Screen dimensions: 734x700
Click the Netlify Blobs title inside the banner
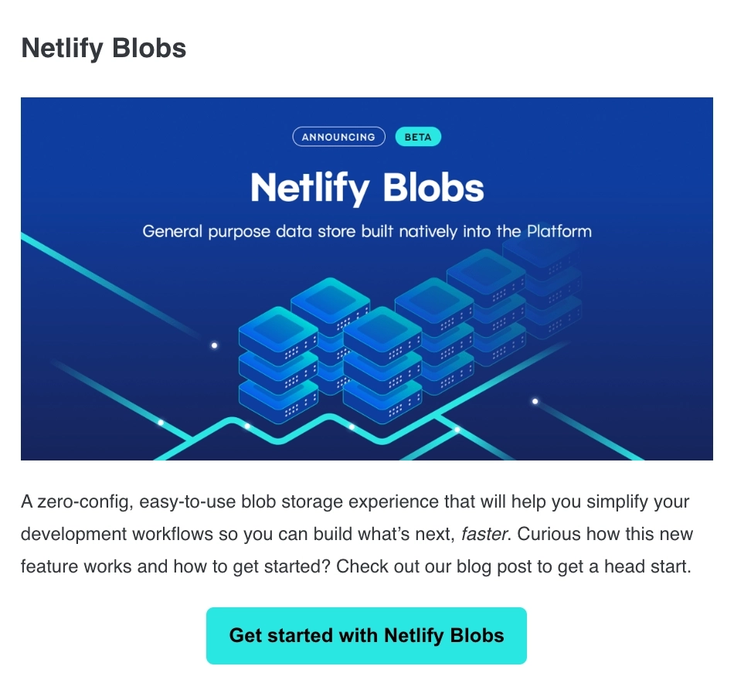(x=367, y=187)
